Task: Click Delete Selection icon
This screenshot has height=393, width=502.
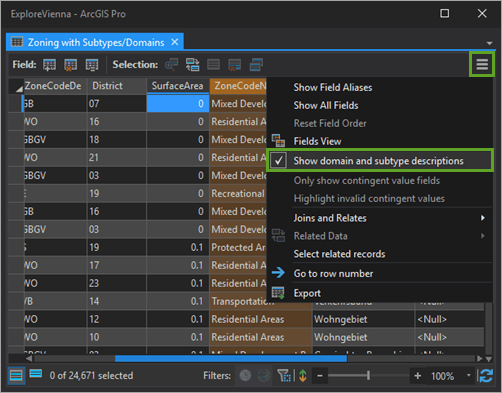Action: 234,64
